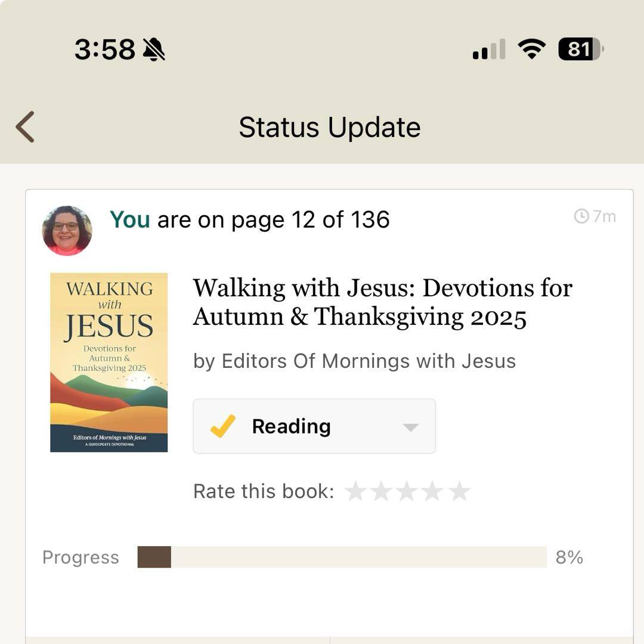Tap the Wi-Fi status icon
The image size is (644, 644).
click(532, 49)
